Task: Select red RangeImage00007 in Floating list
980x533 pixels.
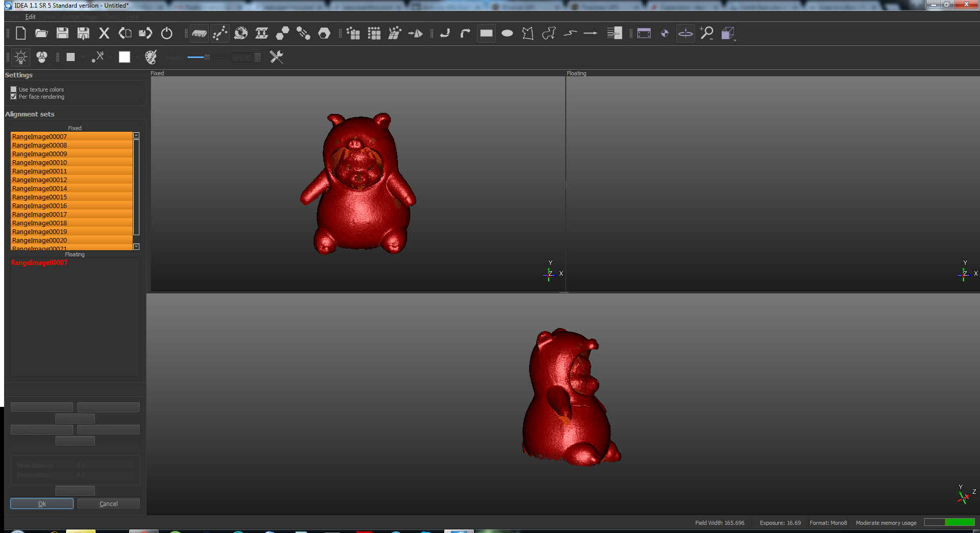Action: pos(39,263)
